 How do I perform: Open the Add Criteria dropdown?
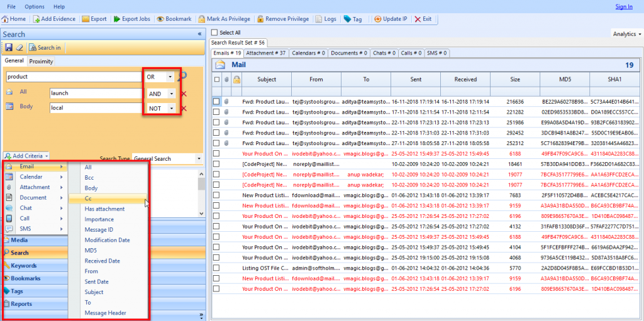pyautogui.click(x=26, y=156)
